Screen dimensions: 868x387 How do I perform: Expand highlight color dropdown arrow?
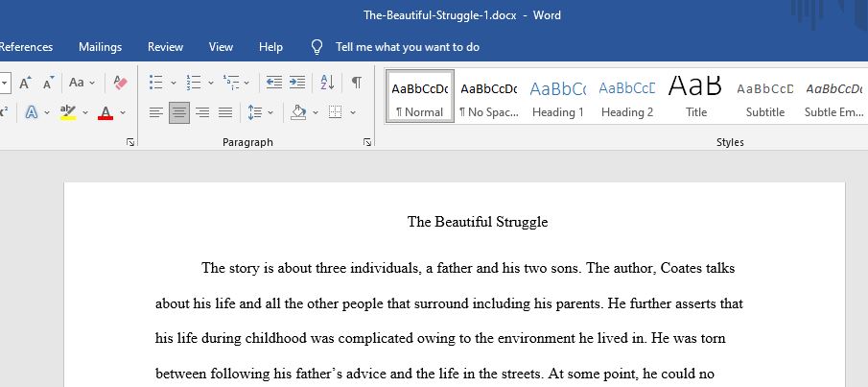(85, 112)
